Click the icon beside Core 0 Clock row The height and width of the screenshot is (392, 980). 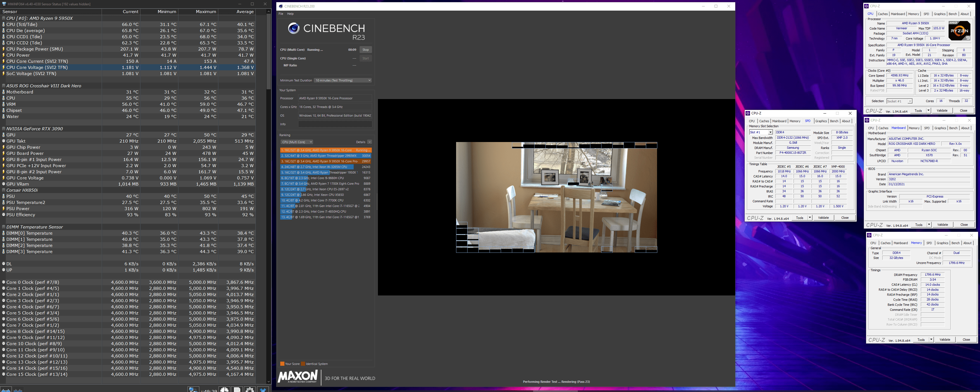click(x=4, y=283)
